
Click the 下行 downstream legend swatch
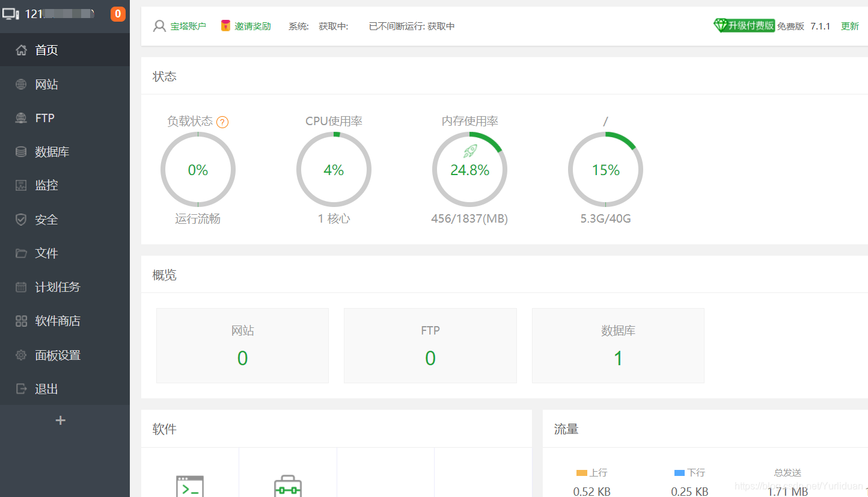click(x=680, y=473)
